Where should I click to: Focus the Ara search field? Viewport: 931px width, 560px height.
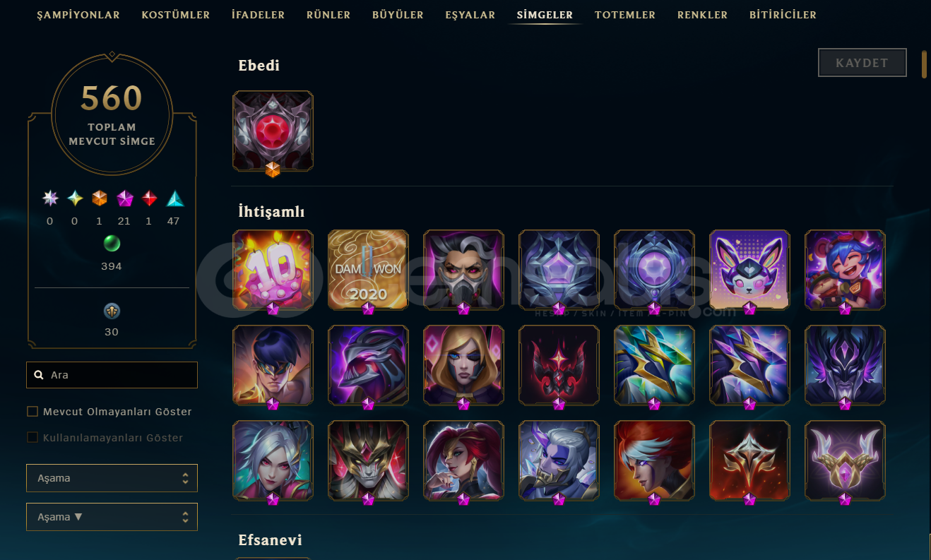tap(112, 375)
